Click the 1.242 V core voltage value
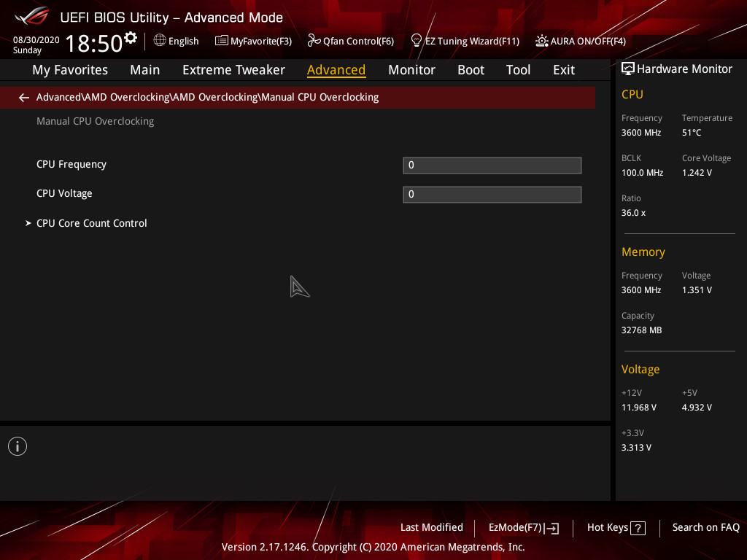747x560 pixels. pos(697,172)
